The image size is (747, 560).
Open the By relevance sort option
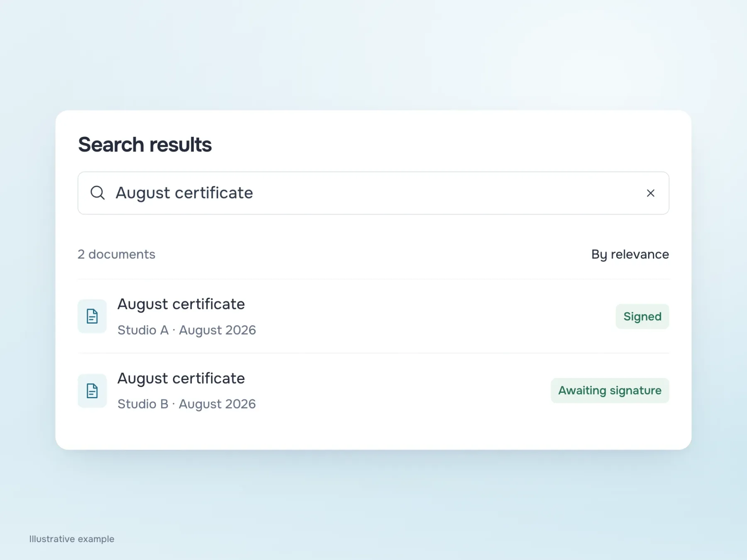tap(630, 254)
